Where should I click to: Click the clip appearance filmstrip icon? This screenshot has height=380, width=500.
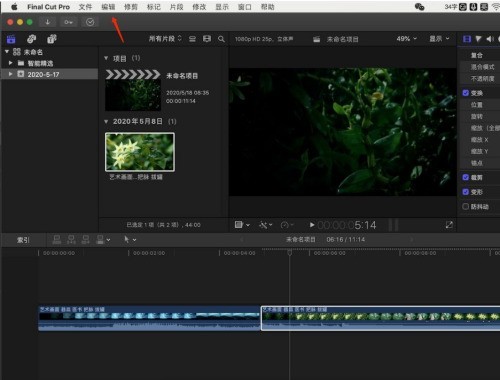[x=207, y=39]
